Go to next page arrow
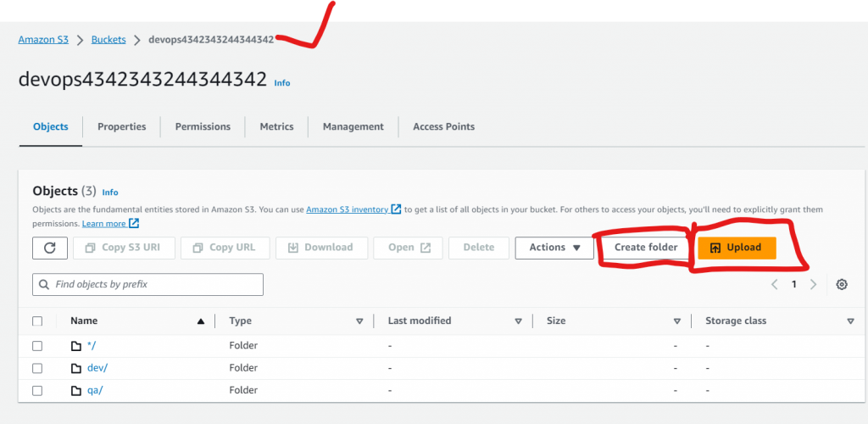Screen dimensions: 868x424 click(x=814, y=284)
